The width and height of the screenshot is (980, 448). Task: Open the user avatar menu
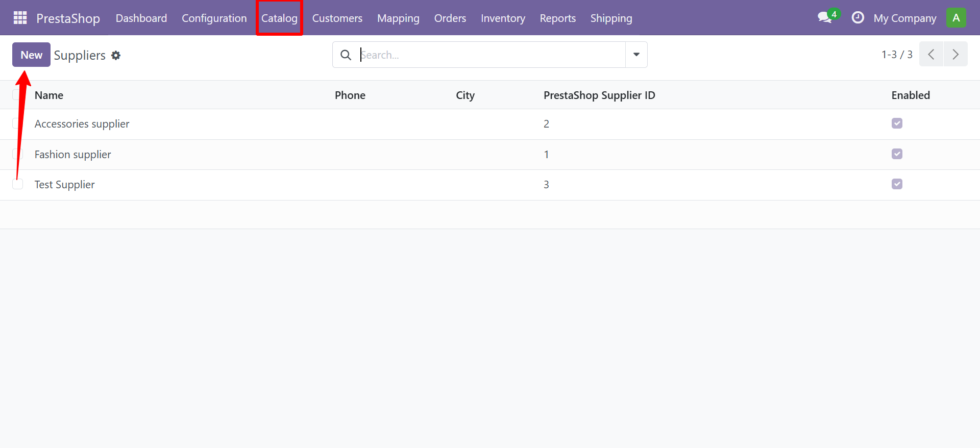point(955,18)
